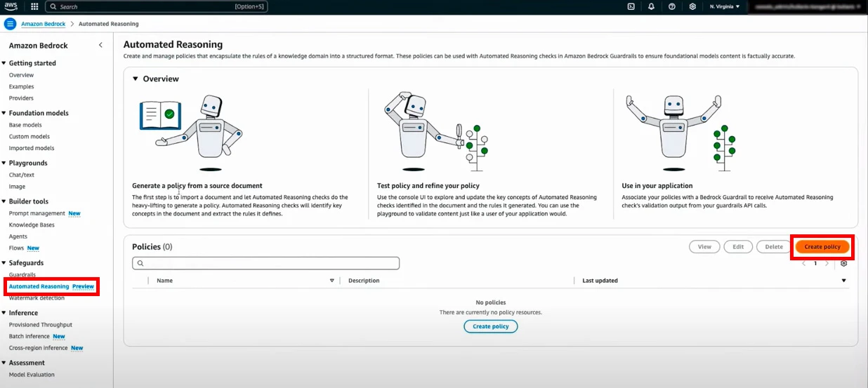
Task: Follow the Amazon Bedrock breadcrumb link
Action: (x=43, y=24)
